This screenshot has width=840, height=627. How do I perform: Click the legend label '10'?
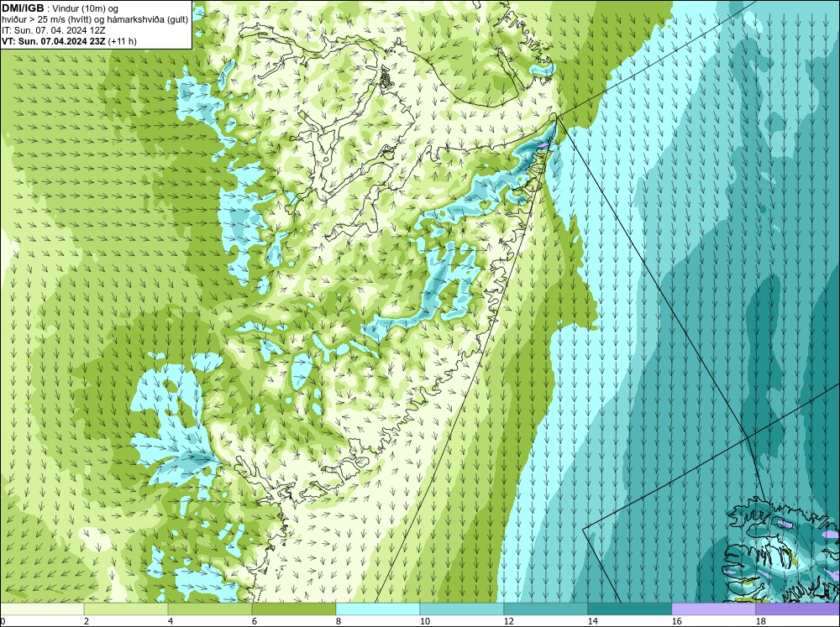(x=424, y=621)
